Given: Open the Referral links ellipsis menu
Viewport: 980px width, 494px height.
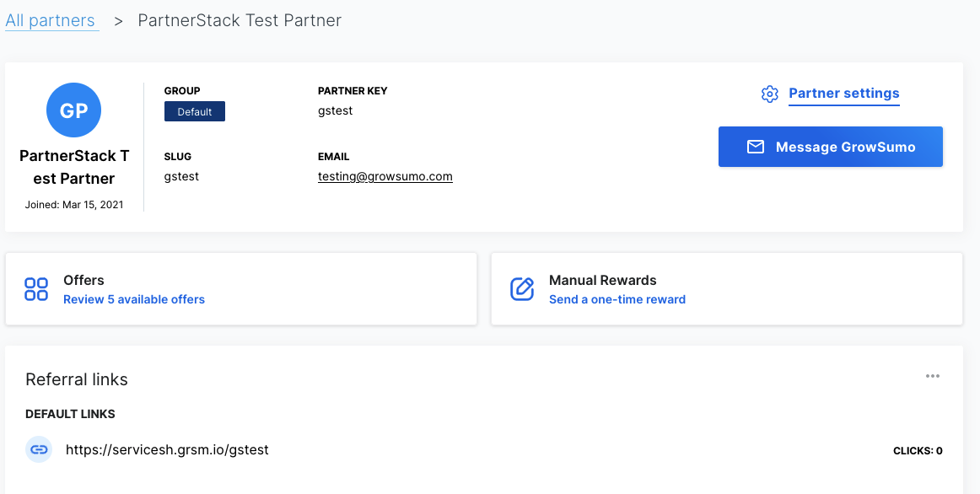Looking at the screenshot, I should tap(933, 376).
